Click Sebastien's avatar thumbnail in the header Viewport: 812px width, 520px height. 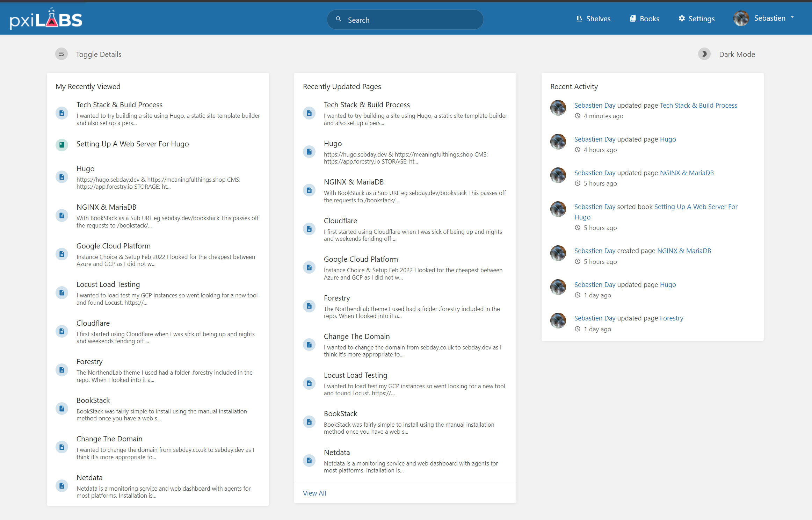tap(741, 18)
